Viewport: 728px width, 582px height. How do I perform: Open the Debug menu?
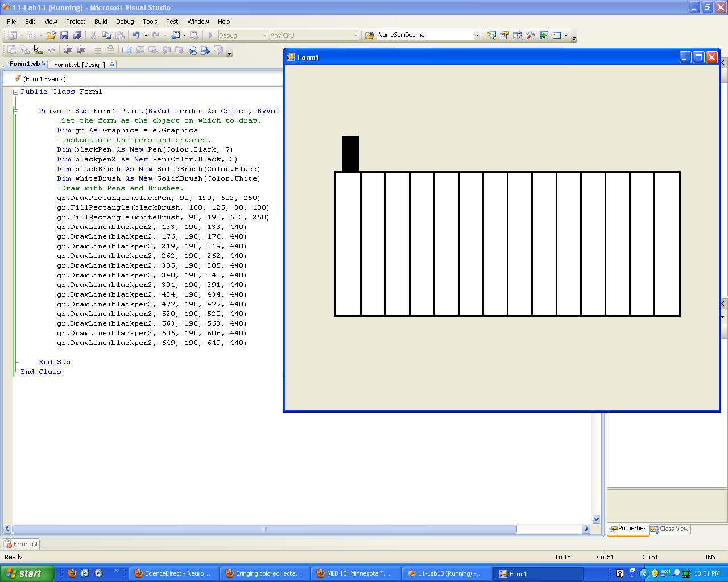125,22
